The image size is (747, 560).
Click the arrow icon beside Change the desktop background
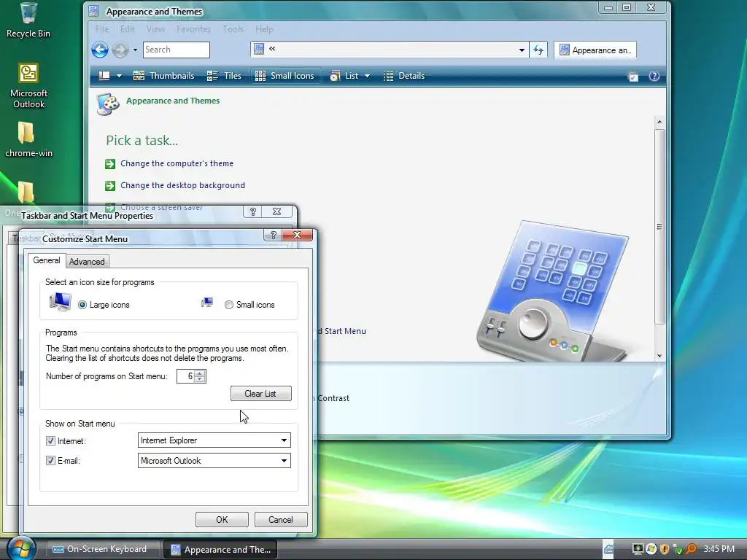[x=110, y=186]
